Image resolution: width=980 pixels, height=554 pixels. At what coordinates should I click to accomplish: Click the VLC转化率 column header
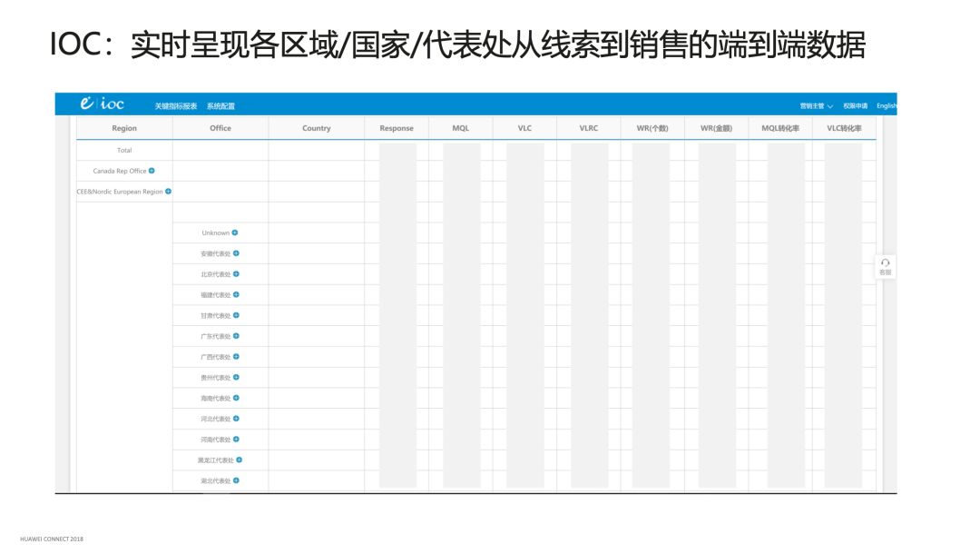pos(844,128)
